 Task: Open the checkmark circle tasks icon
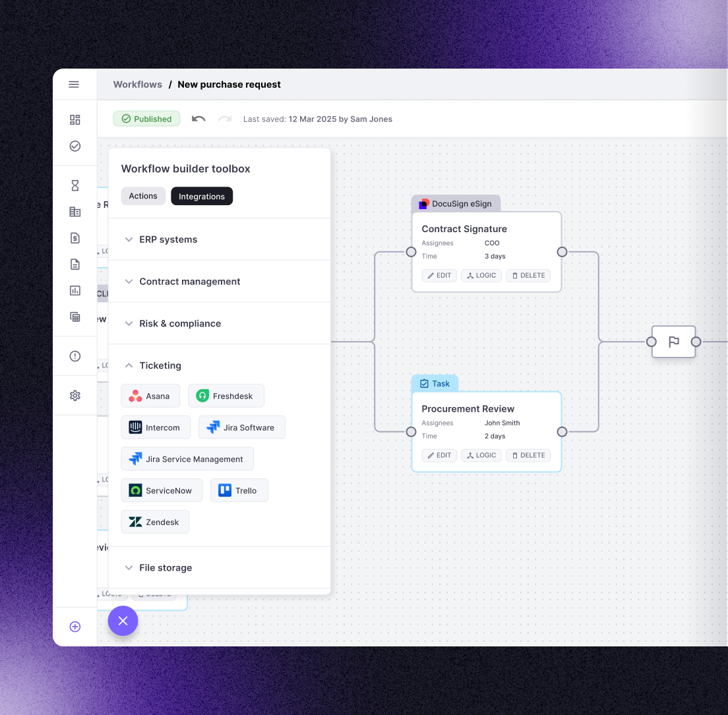pyautogui.click(x=75, y=146)
